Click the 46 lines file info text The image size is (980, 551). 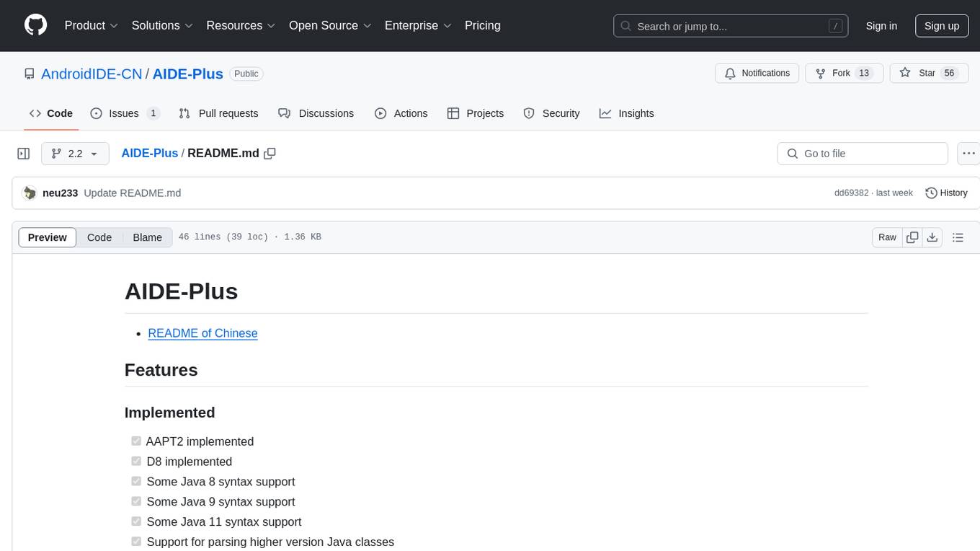(x=249, y=237)
